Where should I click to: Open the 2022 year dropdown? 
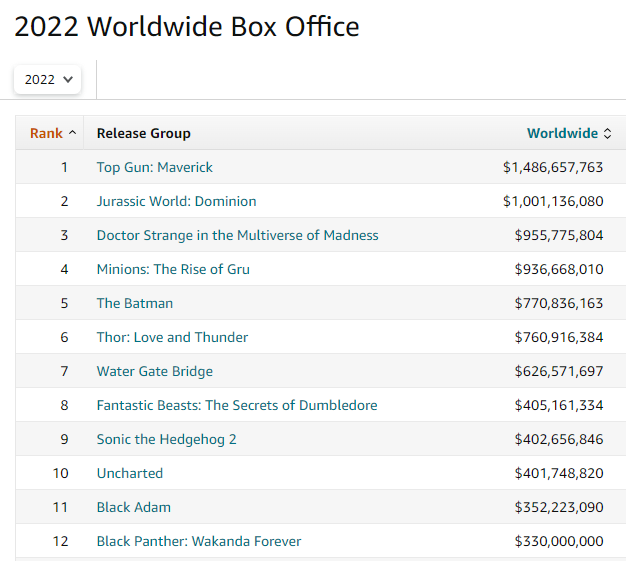[47, 80]
